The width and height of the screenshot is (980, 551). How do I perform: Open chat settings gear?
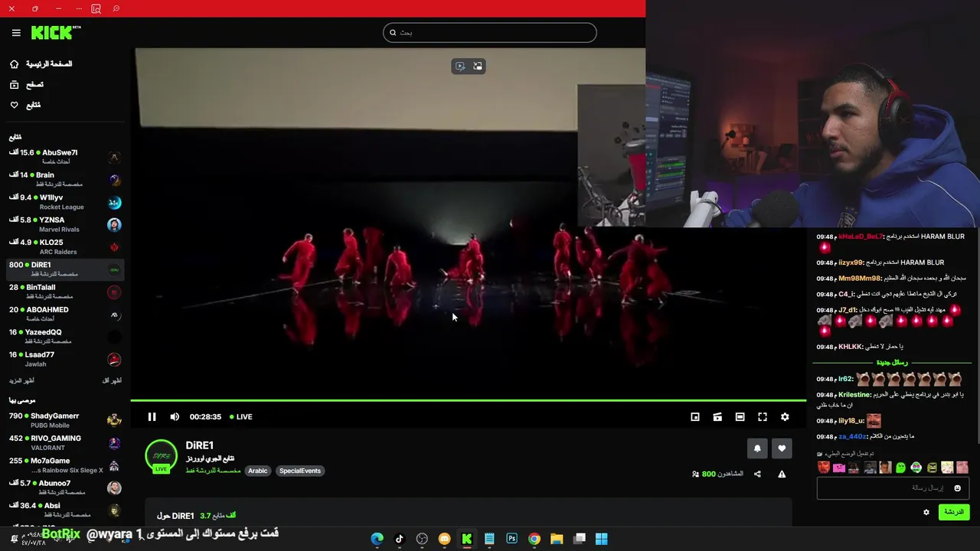[x=926, y=513]
